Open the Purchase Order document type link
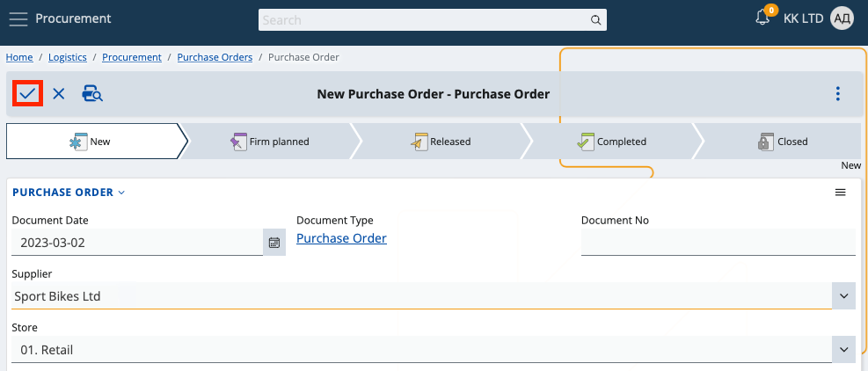 [341, 238]
